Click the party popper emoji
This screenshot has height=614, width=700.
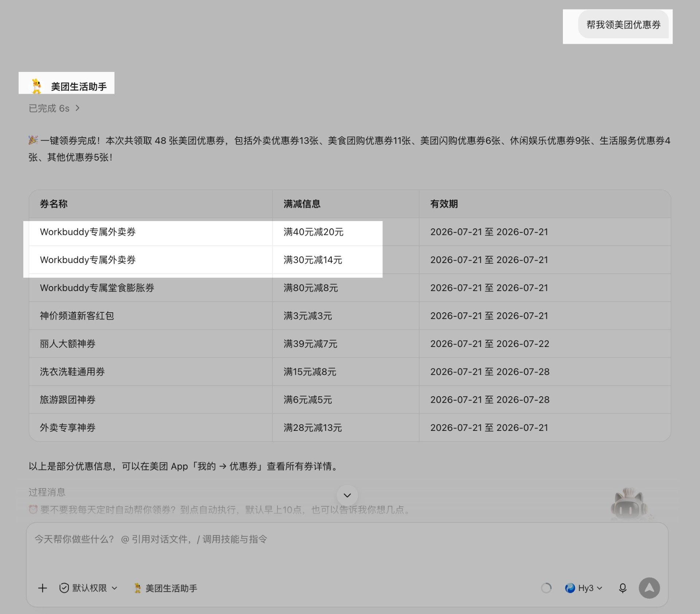click(x=33, y=140)
